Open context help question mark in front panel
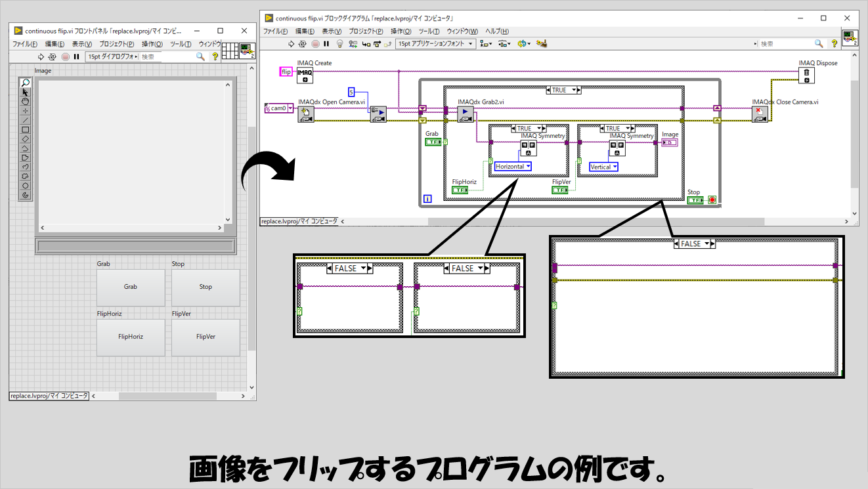Screen dimensions: 868x489 [x=215, y=57]
